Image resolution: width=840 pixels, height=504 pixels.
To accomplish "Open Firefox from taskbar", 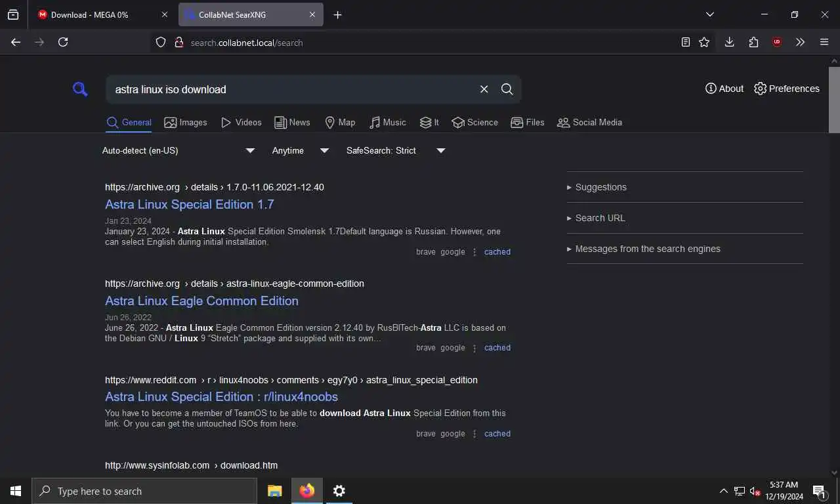I will (x=306, y=491).
